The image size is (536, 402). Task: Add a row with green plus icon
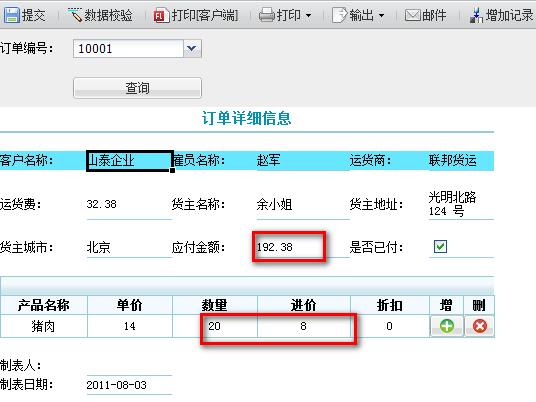pos(446,326)
